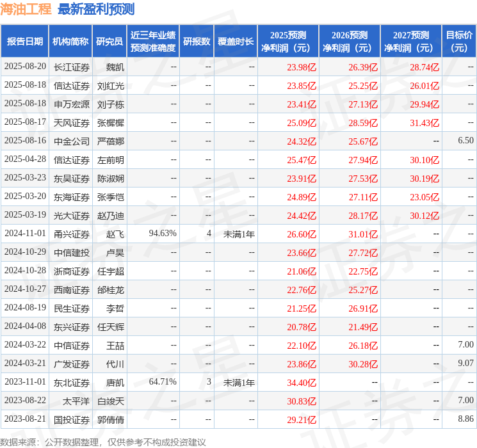Viewport: 477px width, 448px height.
Task: Click analyst name 魏凯
Action: coord(115,67)
